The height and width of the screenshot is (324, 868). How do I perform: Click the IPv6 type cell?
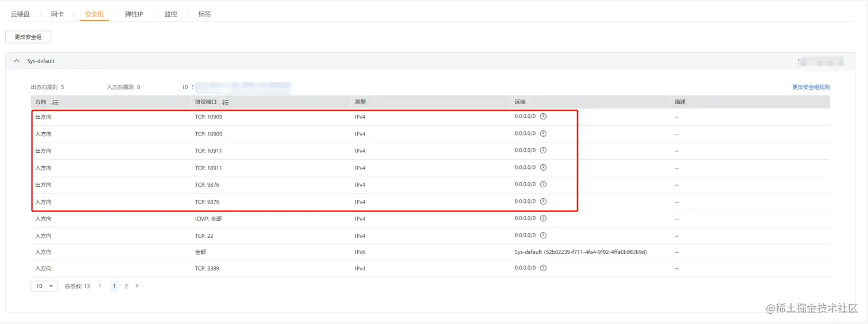pos(360,252)
